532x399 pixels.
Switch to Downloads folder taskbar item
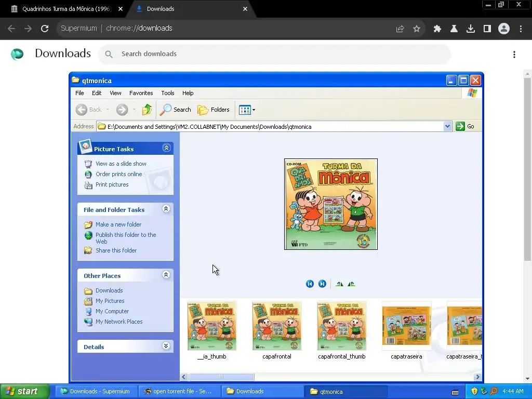tap(262, 391)
